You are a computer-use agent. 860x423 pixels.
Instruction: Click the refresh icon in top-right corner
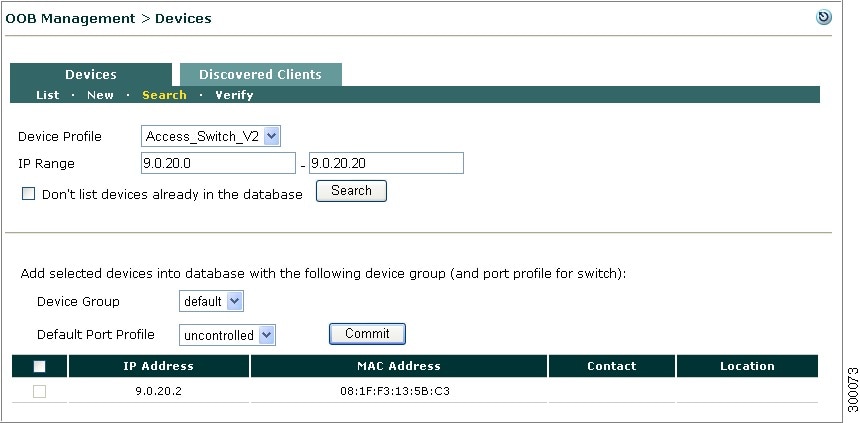[x=823, y=17]
